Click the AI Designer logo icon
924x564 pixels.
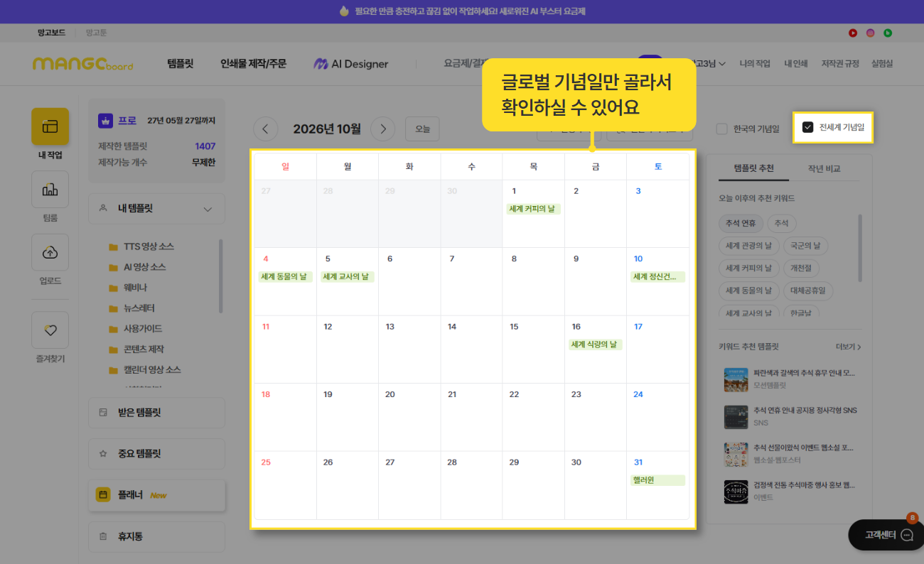[x=321, y=64]
